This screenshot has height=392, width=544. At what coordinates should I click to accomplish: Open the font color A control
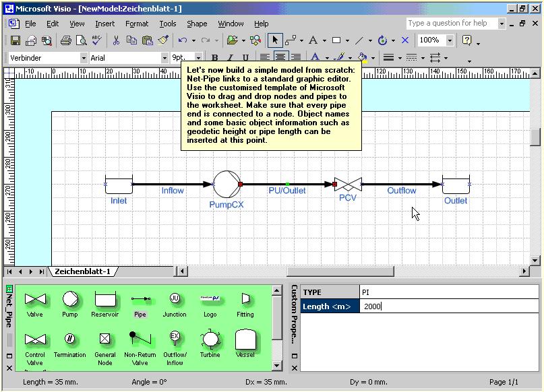pyautogui.click(x=315, y=57)
